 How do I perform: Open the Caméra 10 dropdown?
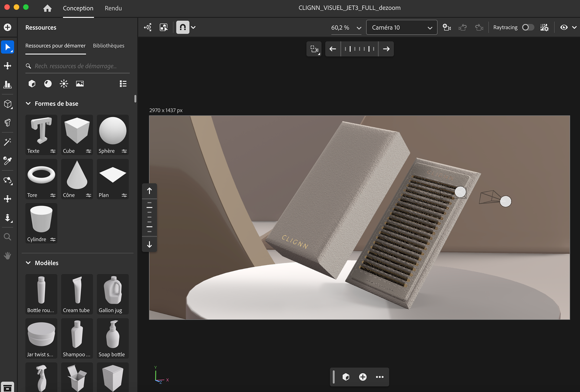(x=402, y=27)
